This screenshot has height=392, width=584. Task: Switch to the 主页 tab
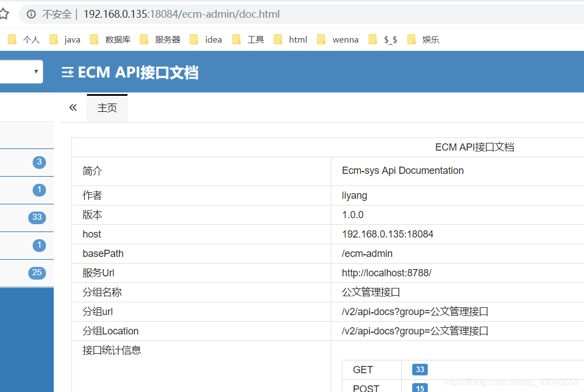pyautogui.click(x=107, y=108)
